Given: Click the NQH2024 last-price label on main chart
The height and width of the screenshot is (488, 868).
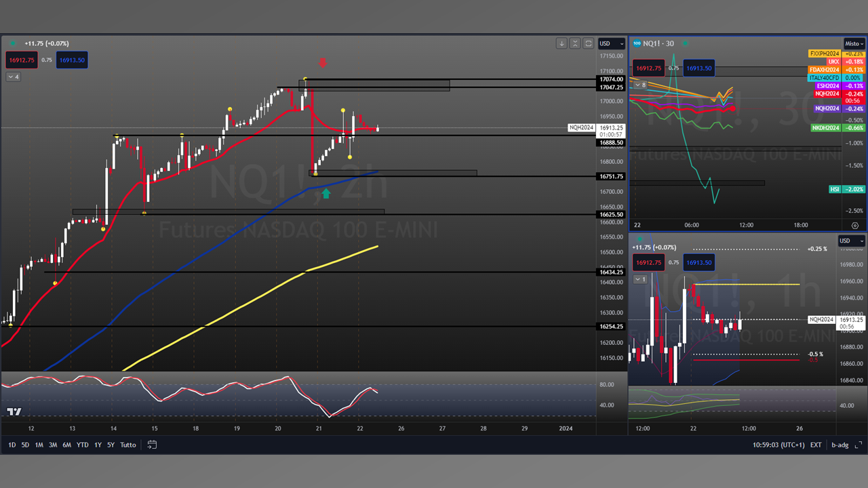Looking at the screenshot, I should coord(582,127).
